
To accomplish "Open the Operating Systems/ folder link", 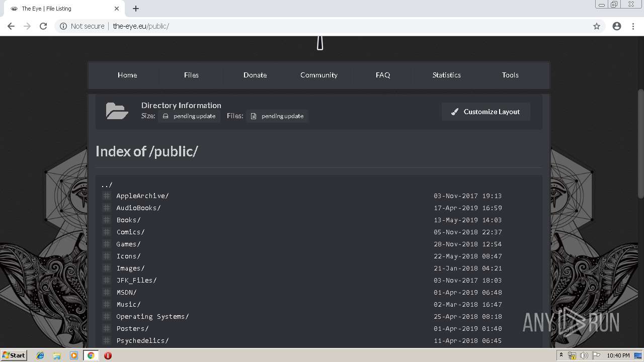I will [x=152, y=316].
